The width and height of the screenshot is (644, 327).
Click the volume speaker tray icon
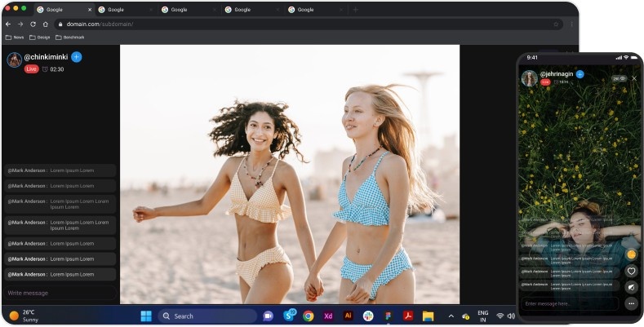click(x=511, y=316)
